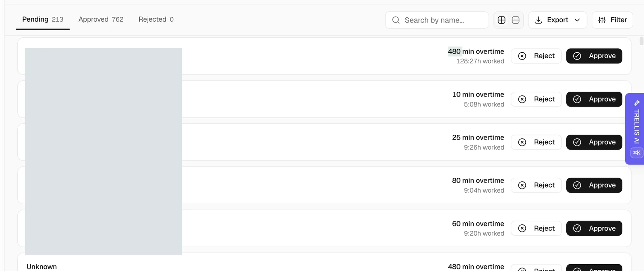Click the page vertical scrollbar
This screenshot has width=644, height=271.
pyautogui.click(x=641, y=41)
